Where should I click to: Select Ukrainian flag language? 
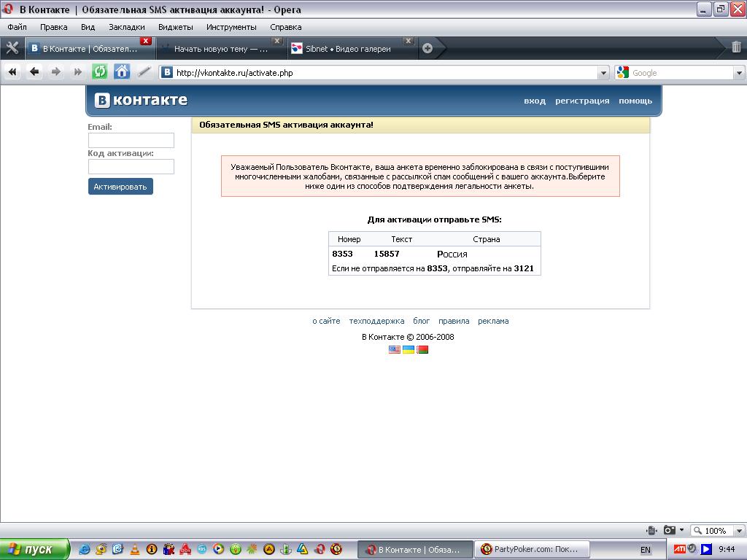(x=409, y=349)
